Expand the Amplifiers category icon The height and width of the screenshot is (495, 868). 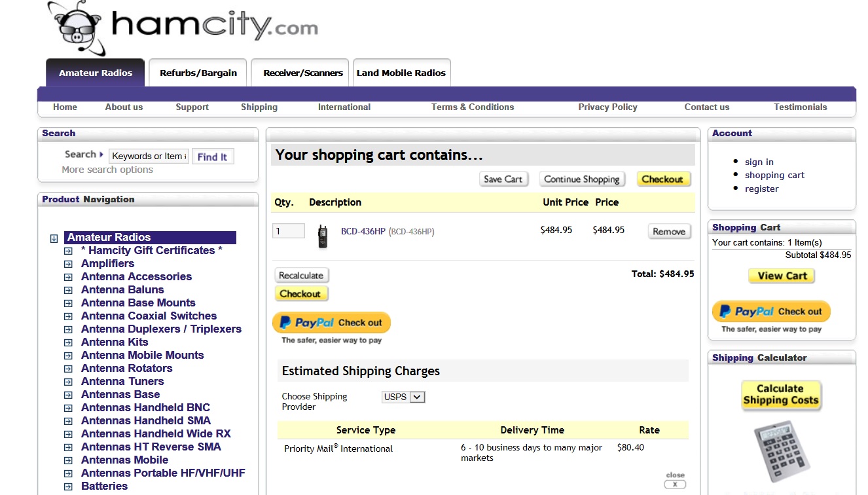(68, 264)
